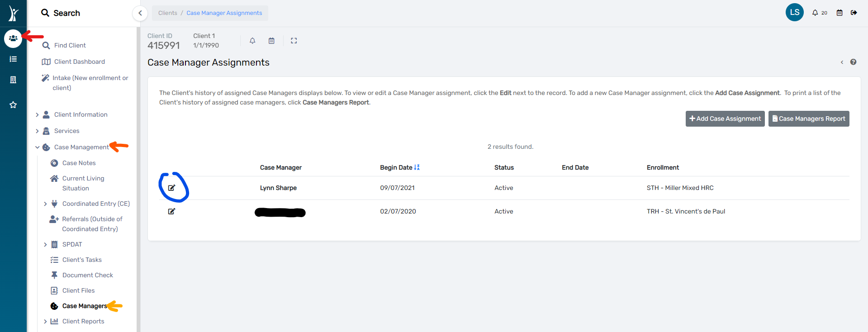Click the Enrollment column header
Screen dimensions: 868x332
click(663, 167)
